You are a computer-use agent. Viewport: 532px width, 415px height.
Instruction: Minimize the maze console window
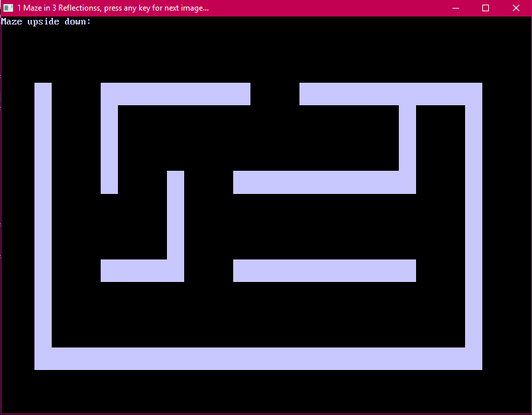(456, 8)
